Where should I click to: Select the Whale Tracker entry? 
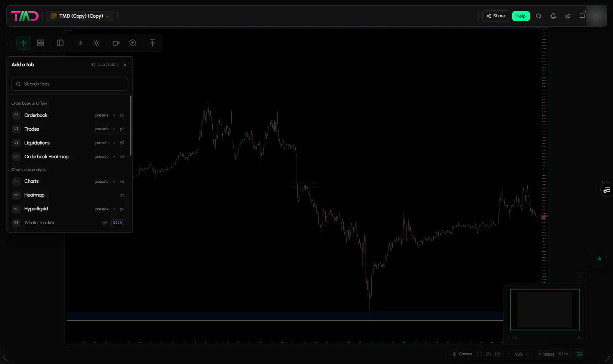(x=69, y=223)
